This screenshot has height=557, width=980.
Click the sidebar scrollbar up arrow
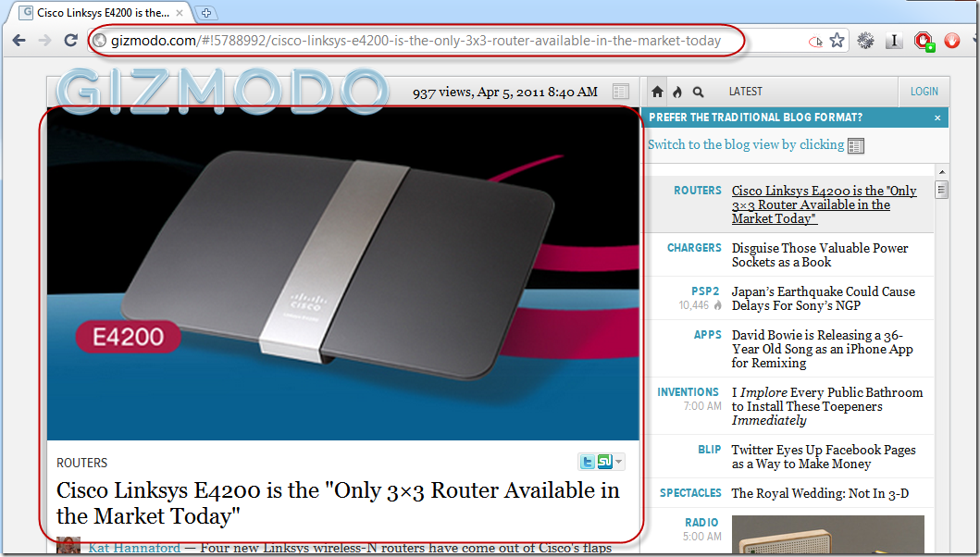[941, 172]
